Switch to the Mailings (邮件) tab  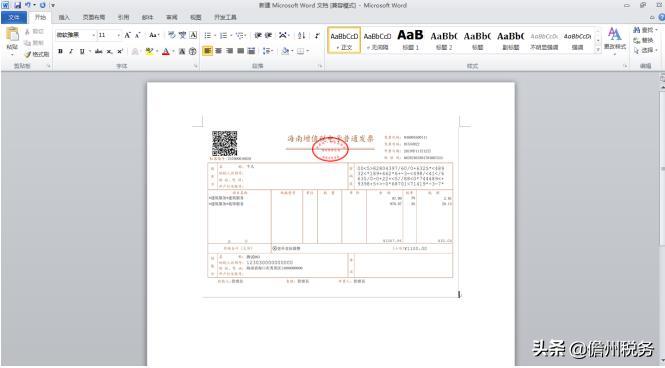point(148,17)
